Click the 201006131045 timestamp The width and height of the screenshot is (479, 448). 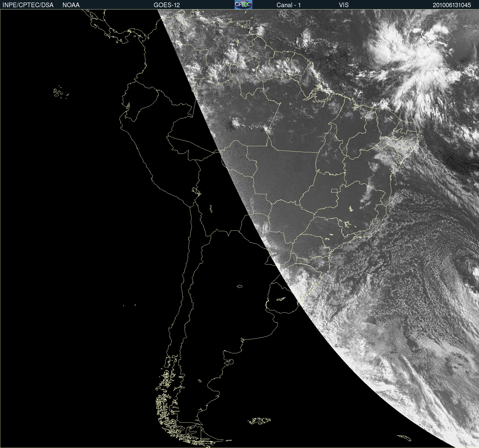(452, 5)
